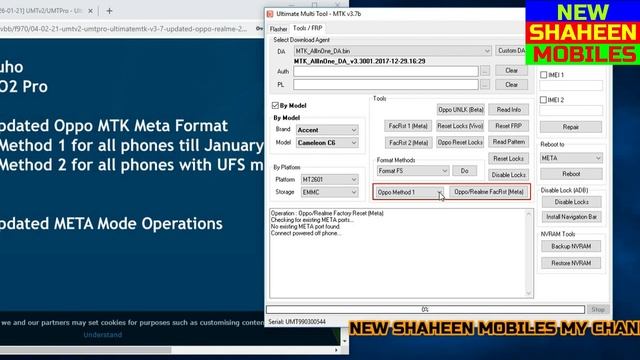Viewport: 640px width, 360px height.
Task: Select the Tools / FRP tab
Action: tap(308, 28)
